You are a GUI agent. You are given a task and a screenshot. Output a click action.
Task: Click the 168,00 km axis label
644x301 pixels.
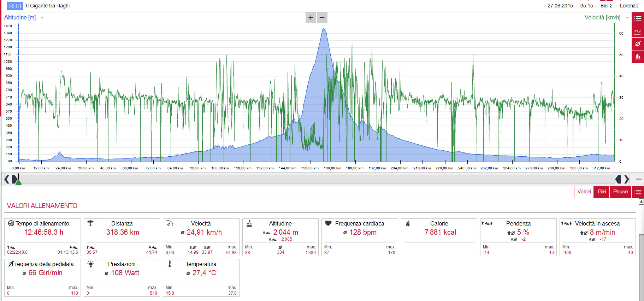pyautogui.click(x=332, y=168)
